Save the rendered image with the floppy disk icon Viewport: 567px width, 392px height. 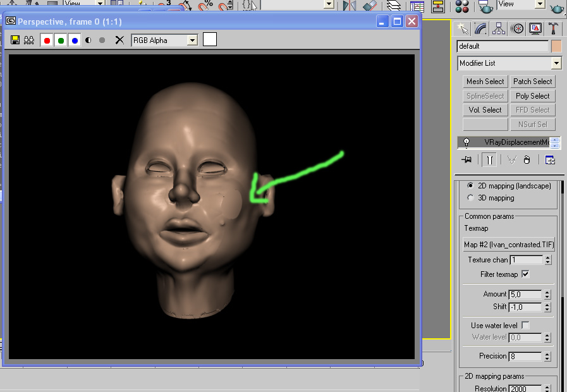point(15,40)
